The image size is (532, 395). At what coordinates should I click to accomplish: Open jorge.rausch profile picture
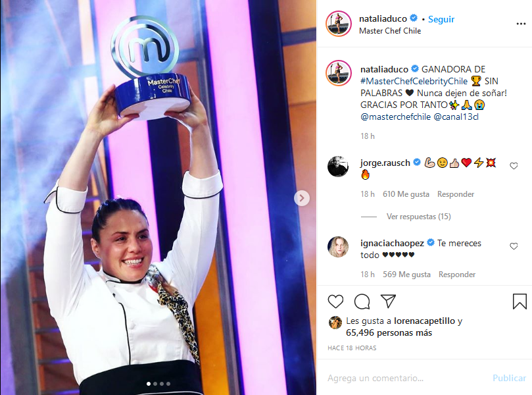(x=338, y=167)
